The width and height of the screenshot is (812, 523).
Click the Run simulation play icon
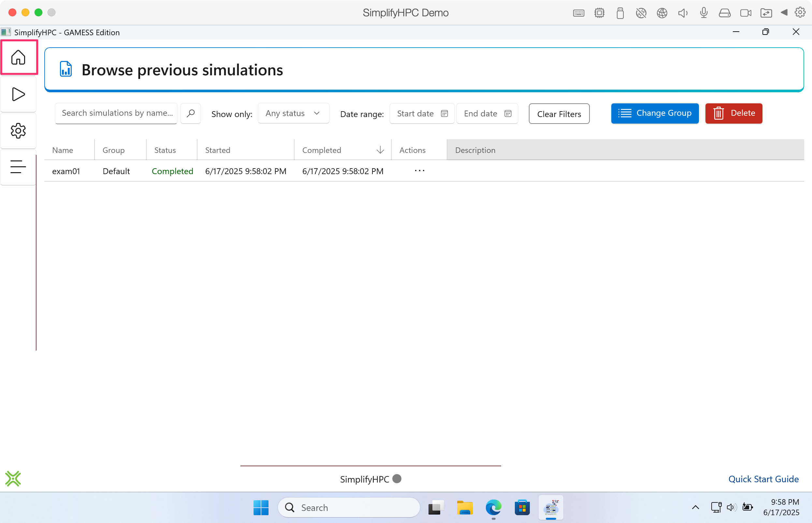(18, 94)
